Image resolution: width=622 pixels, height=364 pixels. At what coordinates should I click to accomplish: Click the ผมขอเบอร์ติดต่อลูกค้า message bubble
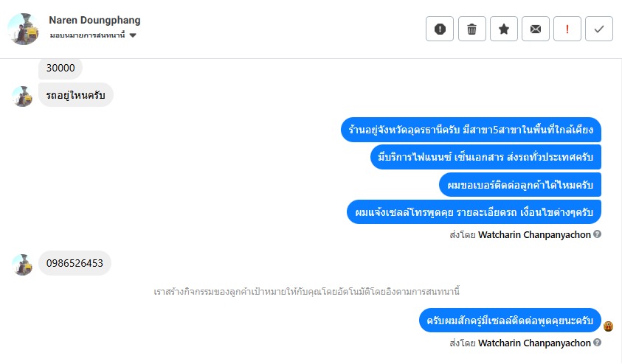pos(519,183)
